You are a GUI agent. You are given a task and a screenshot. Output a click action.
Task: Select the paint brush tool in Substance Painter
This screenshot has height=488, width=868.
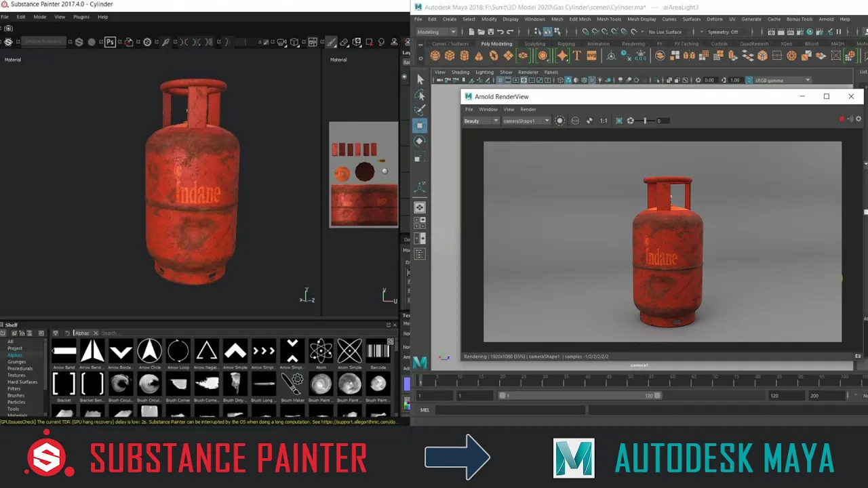(331, 42)
